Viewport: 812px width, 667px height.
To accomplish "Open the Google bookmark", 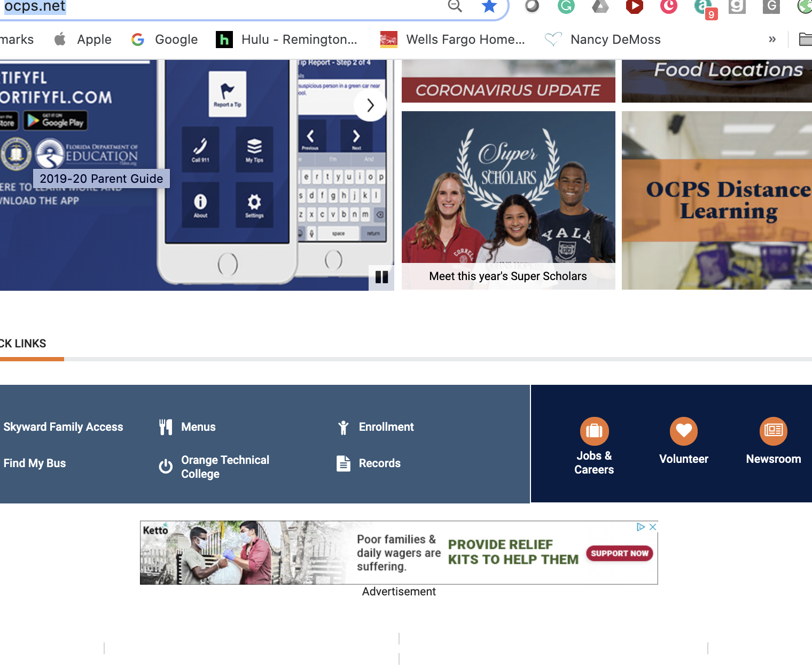I will 165,40.
